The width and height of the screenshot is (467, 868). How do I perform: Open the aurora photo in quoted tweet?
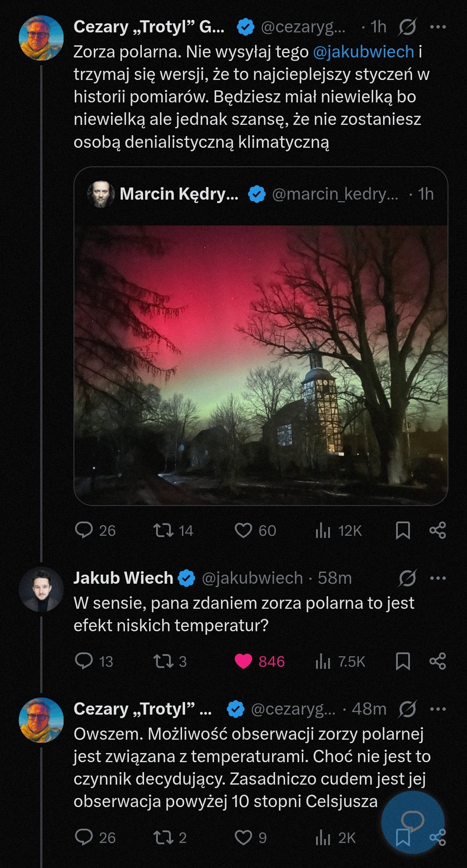pyautogui.click(x=261, y=364)
